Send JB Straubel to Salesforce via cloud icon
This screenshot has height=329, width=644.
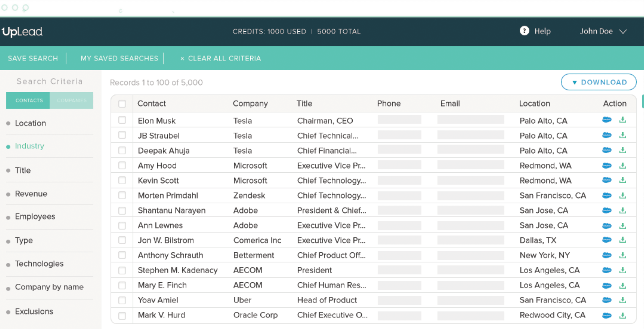tap(607, 135)
